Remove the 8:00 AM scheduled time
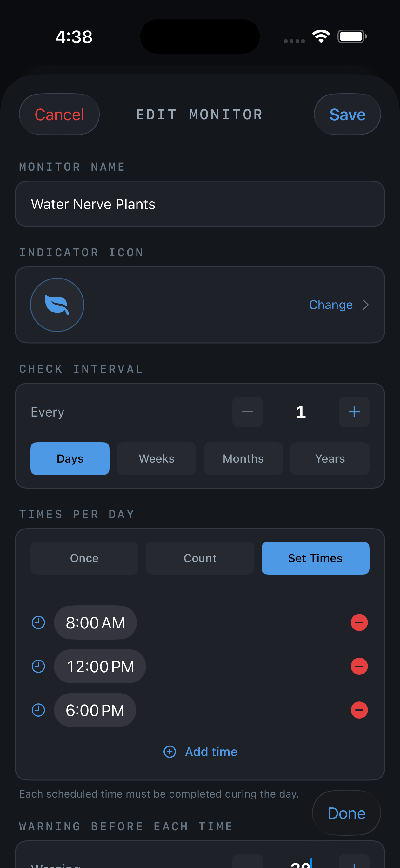 click(359, 622)
